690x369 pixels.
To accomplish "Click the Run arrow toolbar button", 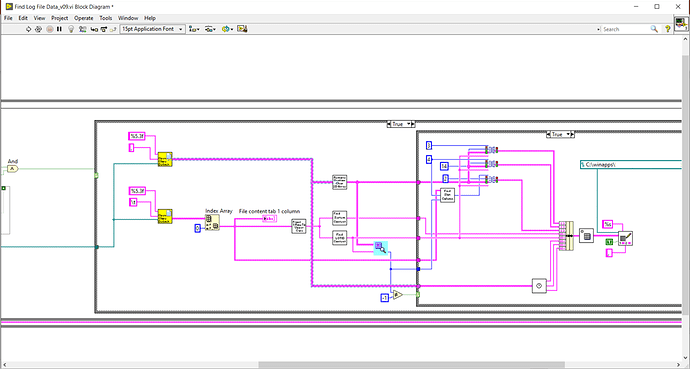I will [x=28, y=29].
